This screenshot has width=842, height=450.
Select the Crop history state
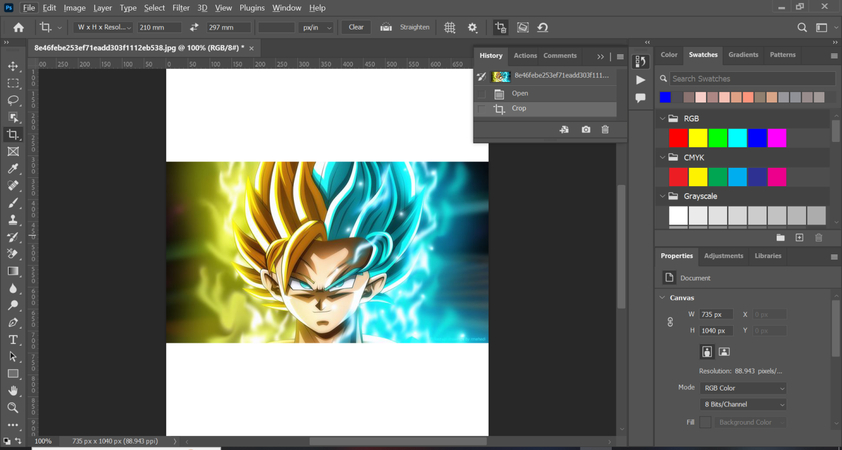[x=545, y=109]
